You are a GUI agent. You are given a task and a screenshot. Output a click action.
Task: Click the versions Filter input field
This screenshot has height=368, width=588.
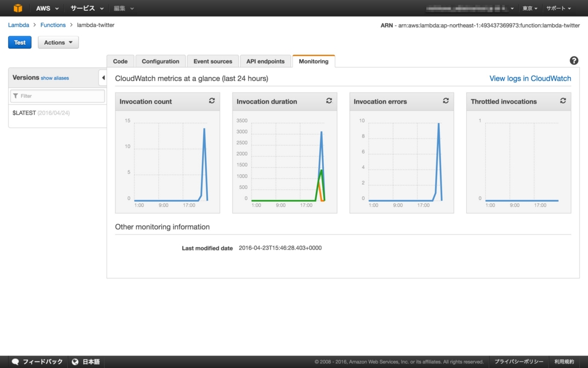pos(57,96)
